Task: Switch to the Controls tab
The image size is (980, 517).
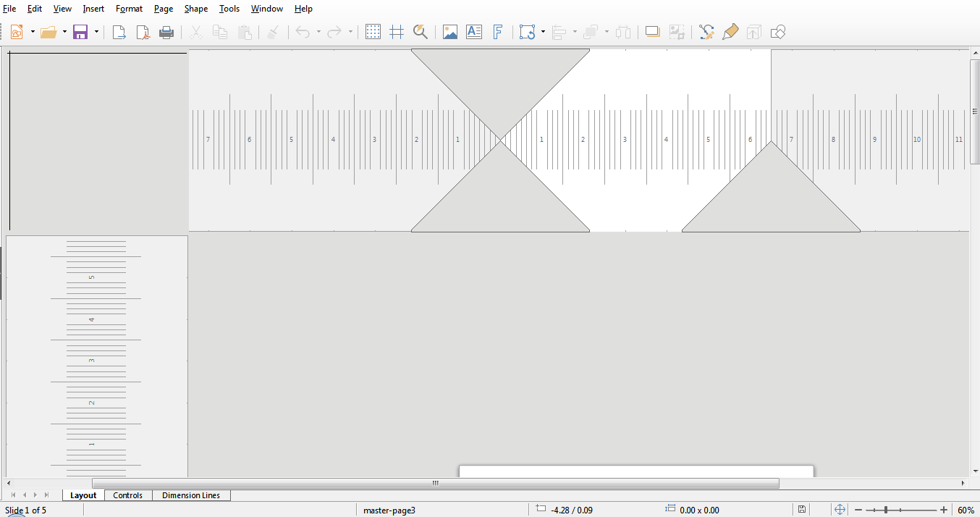Action: 128,495
